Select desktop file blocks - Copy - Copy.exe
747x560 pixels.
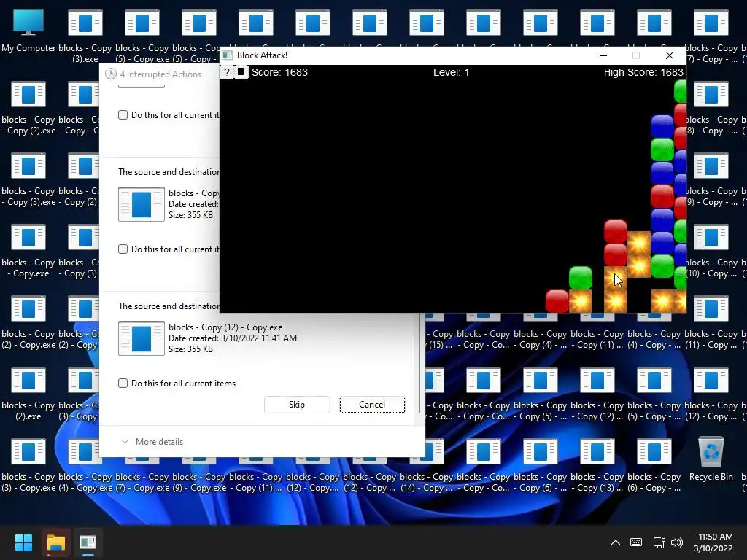pos(28,251)
